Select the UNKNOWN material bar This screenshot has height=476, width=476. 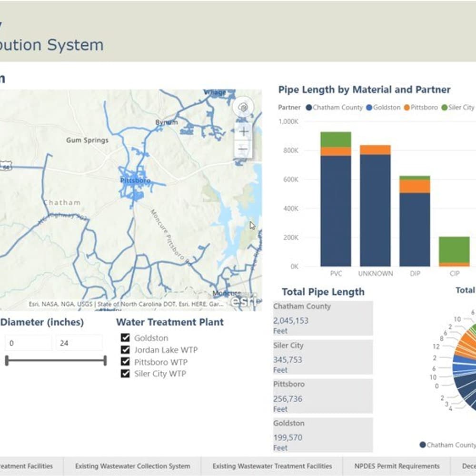(x=375, y=206)
